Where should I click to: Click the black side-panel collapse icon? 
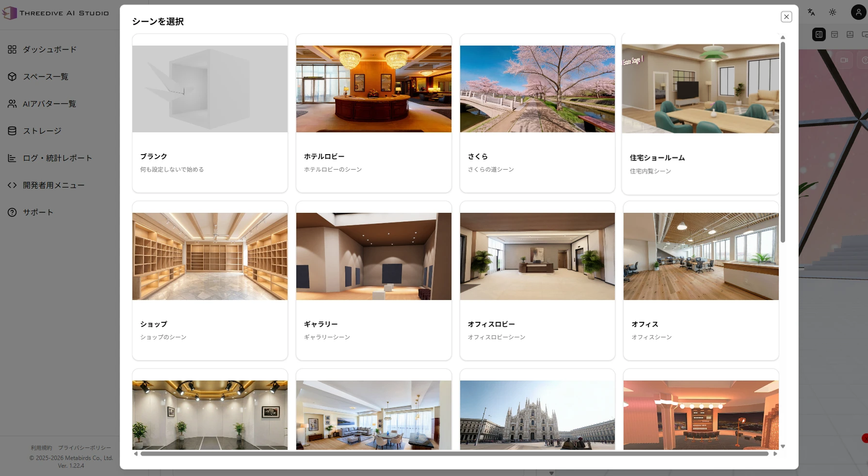point(819,34)
